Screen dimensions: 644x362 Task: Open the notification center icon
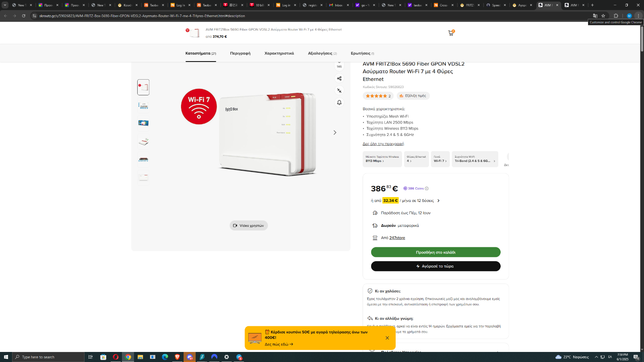point(636,357)
